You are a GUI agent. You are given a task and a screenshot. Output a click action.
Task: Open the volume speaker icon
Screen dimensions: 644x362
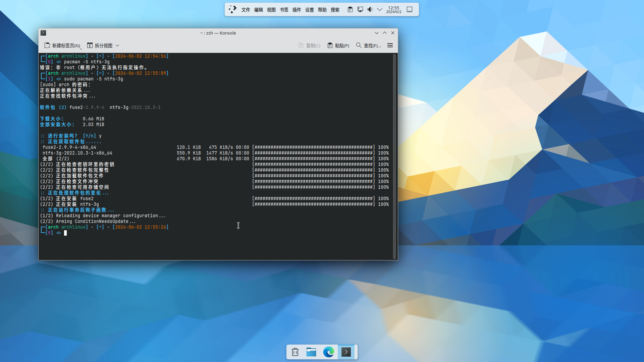370,9
